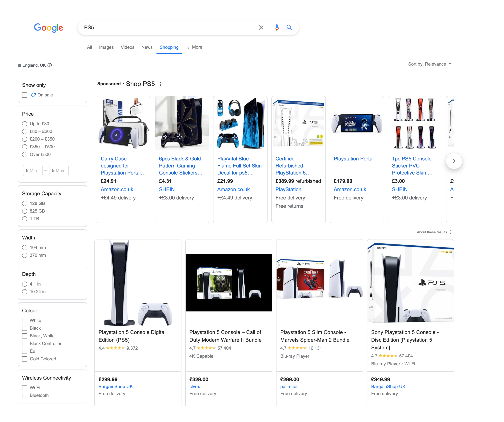Open the Sort by Relevance dropdown
The width and height of the screenshot is (504, 422).
(x=429, y=64)
